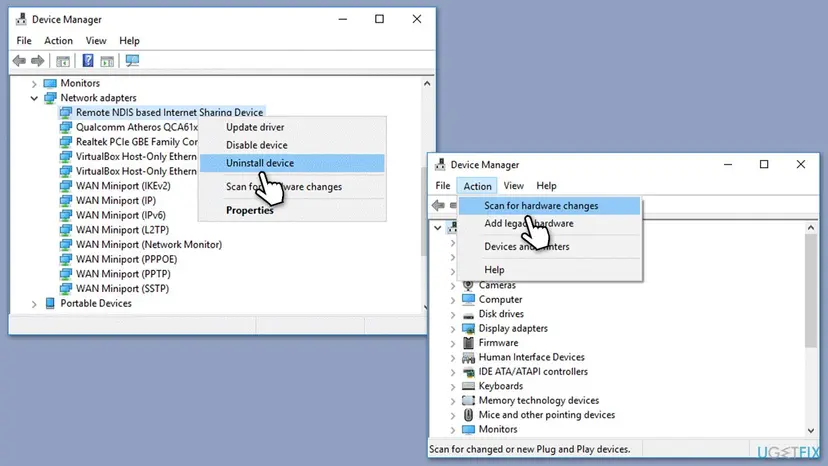Click the Computer category icon
This screenshot has width=828, height=466.
coord(468,300)
